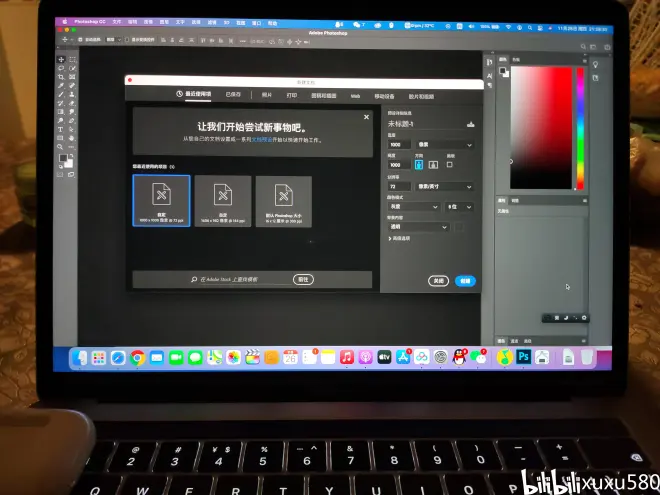
Task: Click the Close (关闭) button in the dialog
Action: tap(438, 281)
